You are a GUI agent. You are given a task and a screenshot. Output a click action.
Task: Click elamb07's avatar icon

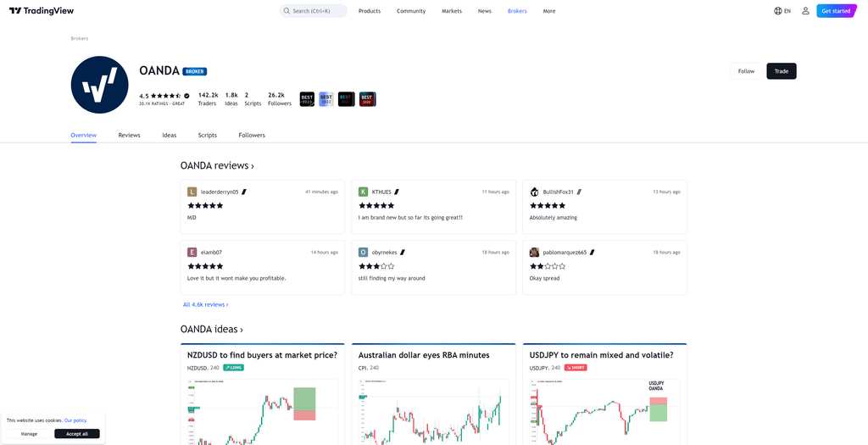point(192,253)
